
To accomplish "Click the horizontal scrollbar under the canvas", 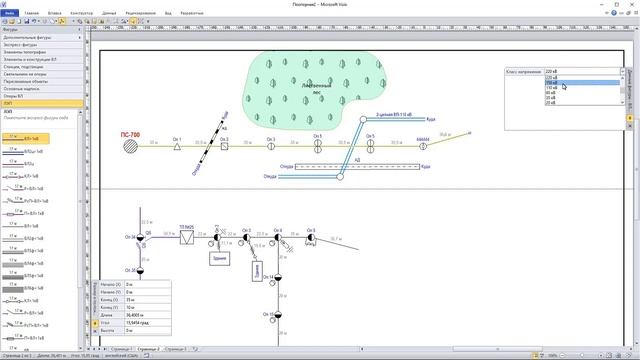I will click(x=497, y=349).
